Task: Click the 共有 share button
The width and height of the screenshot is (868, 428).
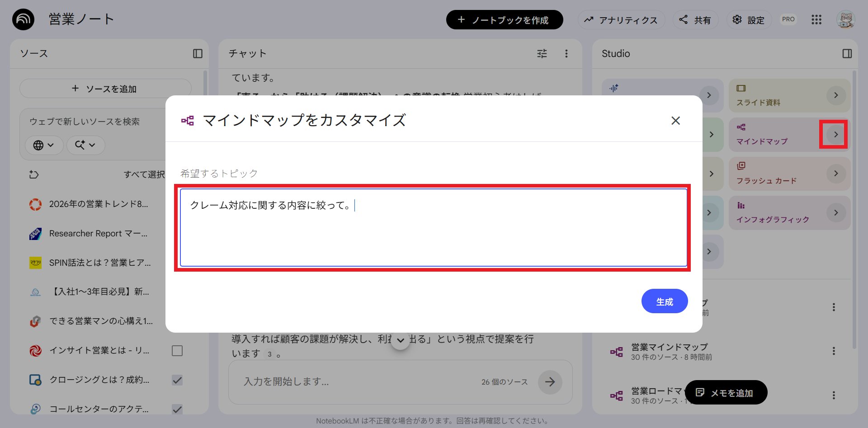Action: 695,20
